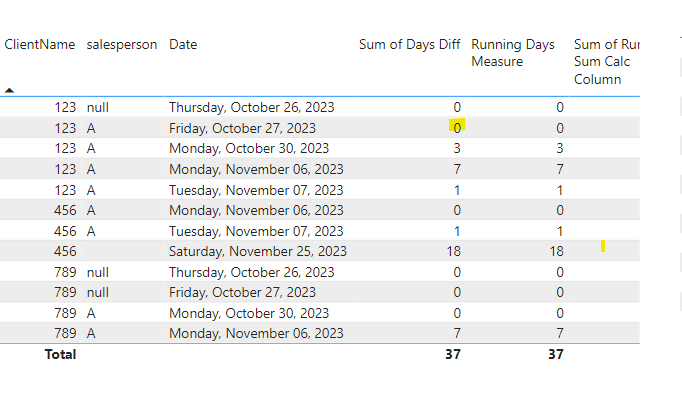Sort by the ClientName column header
The height and width of the screenshot is (412, 682).
(x=40, y=44)
